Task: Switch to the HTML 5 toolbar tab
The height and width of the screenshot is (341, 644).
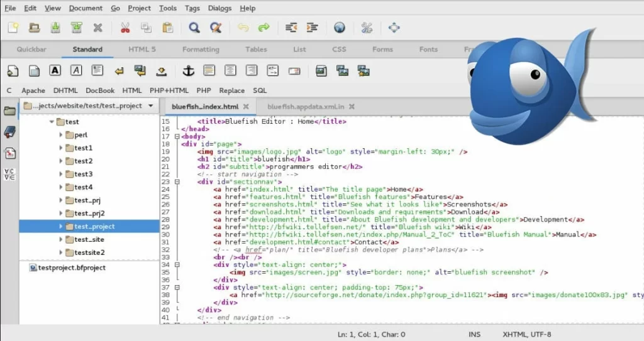Action: pyautogui.click(x=142, y=49)
